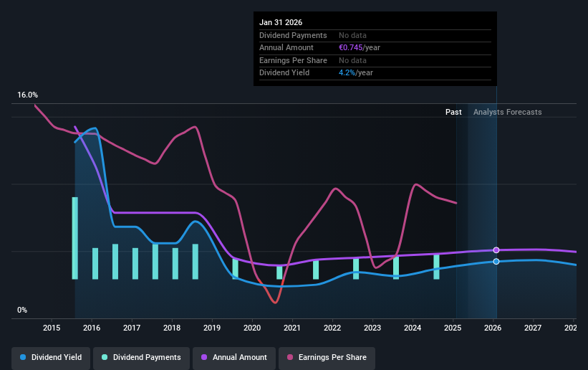Select the blue Dividend Yield marker at 2026
The height and width of the screenshot is (370, 588).
496,262
